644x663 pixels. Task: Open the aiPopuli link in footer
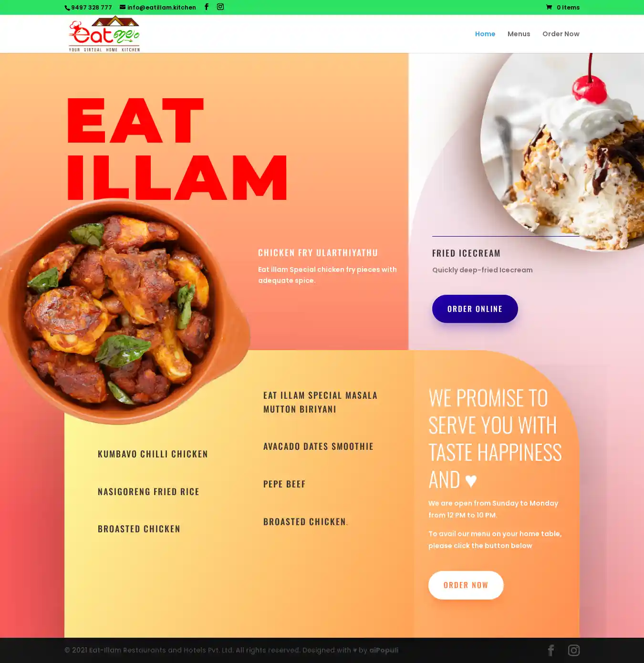click(384, 650)
